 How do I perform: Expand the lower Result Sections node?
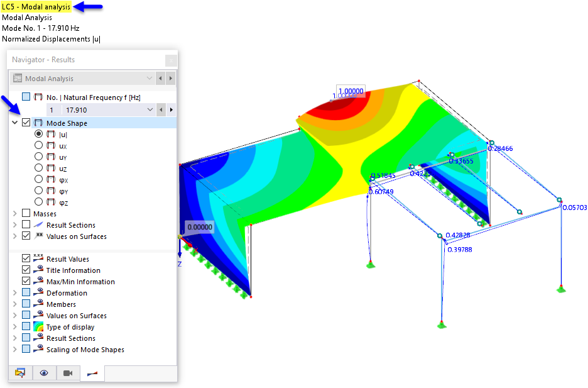(x=15, y=338)
